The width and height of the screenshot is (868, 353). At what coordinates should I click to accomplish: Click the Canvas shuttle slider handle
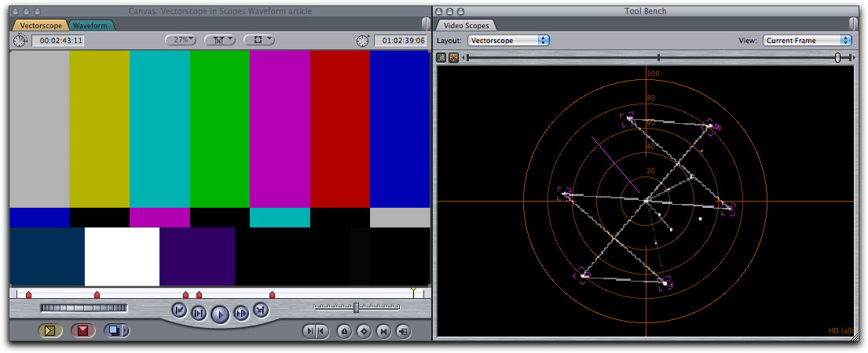click(x=357, y=308)
